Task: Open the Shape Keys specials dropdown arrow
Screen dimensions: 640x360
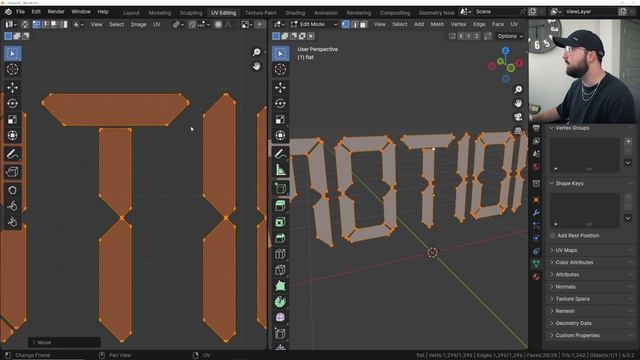Action: (628, 218)
